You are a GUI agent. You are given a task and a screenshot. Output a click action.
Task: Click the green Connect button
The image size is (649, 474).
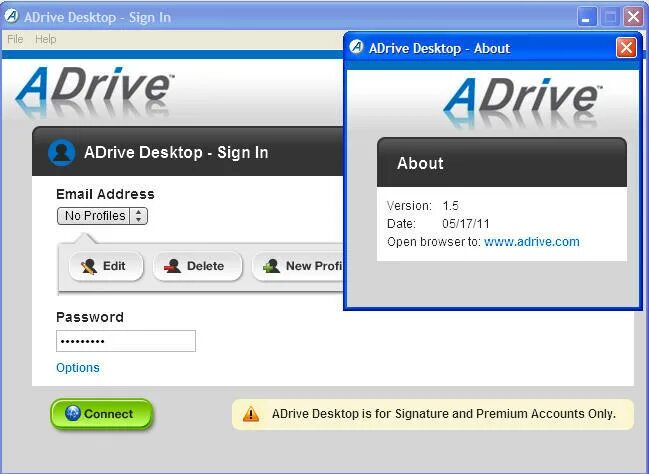101,414
